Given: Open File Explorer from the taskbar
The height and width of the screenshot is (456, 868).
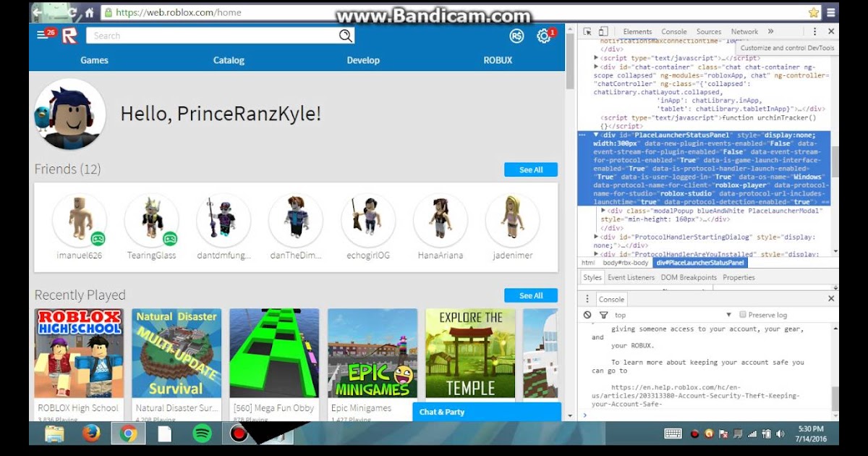Looking at the screenshot, I should pyautogui.click(x=54, y=434).
